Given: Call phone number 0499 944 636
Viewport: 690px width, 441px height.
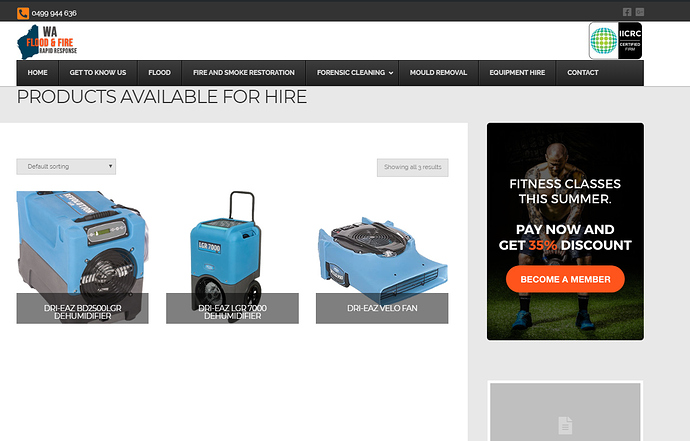Looking at the screenshot, I should (x=54, y=13).
